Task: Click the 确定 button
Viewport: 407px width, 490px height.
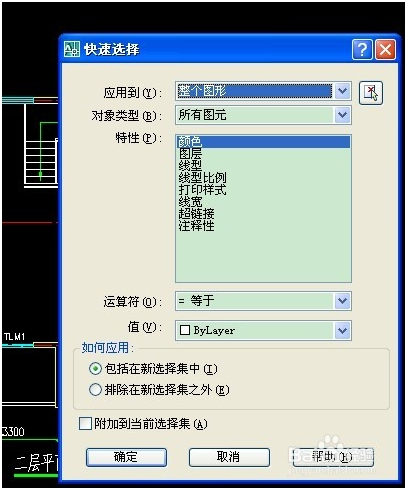Action: click(126, 457)
